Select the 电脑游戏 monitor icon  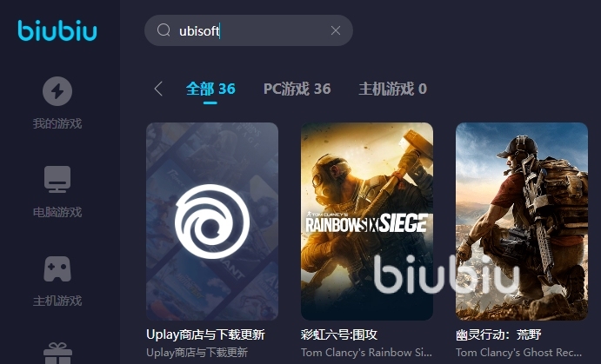coord(57,179)
